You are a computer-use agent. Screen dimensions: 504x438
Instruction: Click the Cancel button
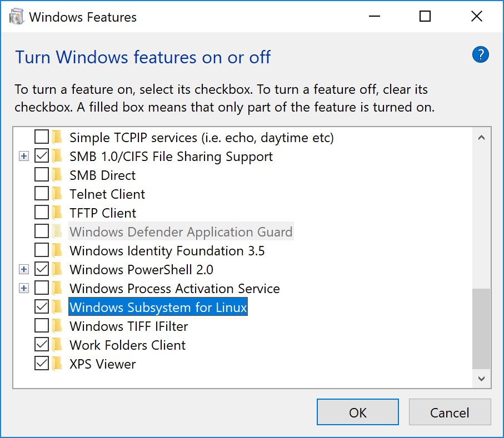tap(450, 412)
